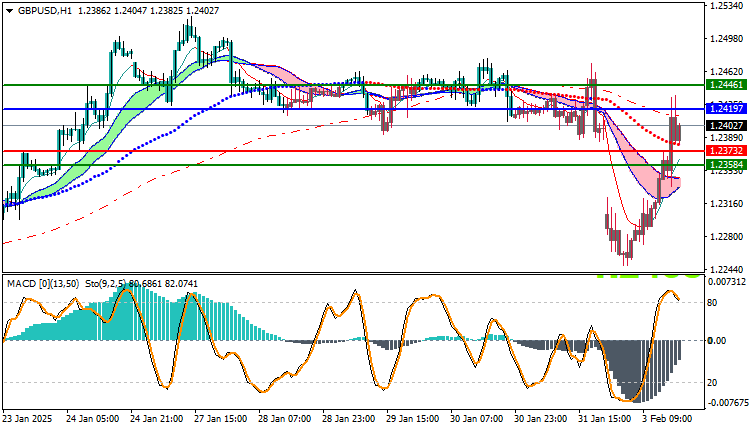Click the 3 Feb 09:00 time axis label
The image size is (750, 430).
667,419
